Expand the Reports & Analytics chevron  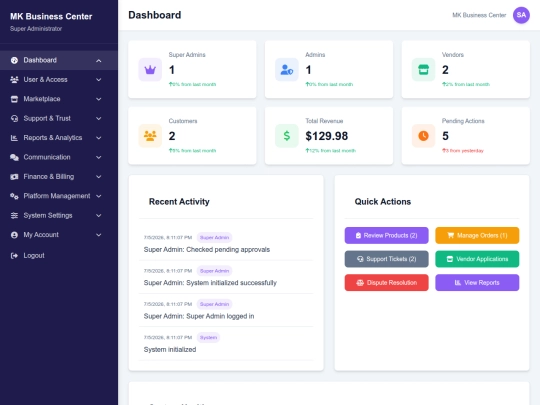tap(98, 138)
